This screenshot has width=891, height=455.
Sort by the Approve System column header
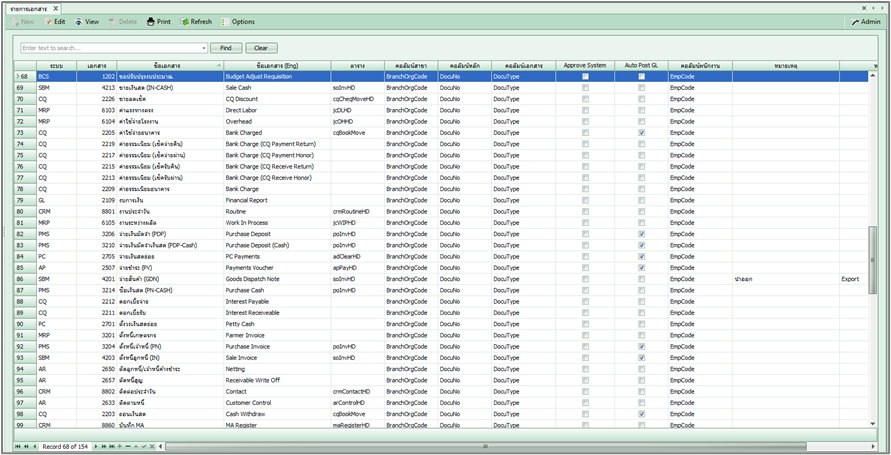[x=585, y=65]
